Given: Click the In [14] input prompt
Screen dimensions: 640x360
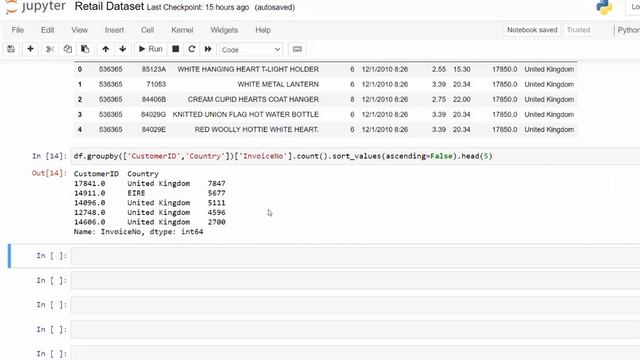Looking at the screenshot, I should pos(49,156).
